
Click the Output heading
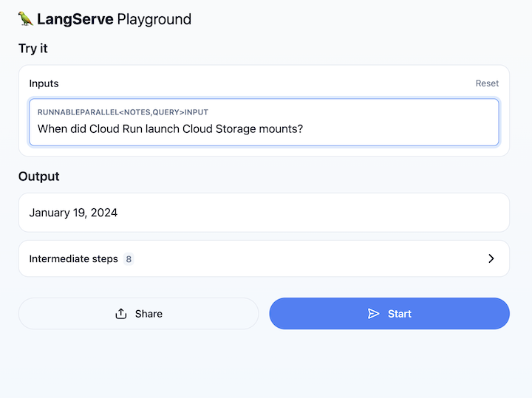39,176
